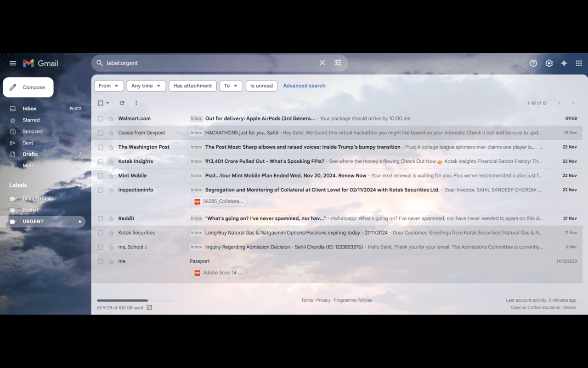Star the inspectioninfo email
588x368 pixels.
111,190
